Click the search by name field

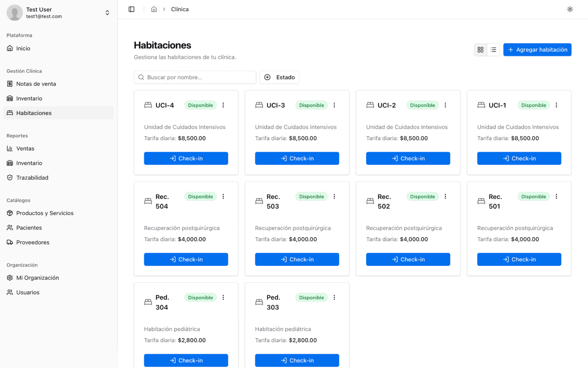[x=195, y=77]
